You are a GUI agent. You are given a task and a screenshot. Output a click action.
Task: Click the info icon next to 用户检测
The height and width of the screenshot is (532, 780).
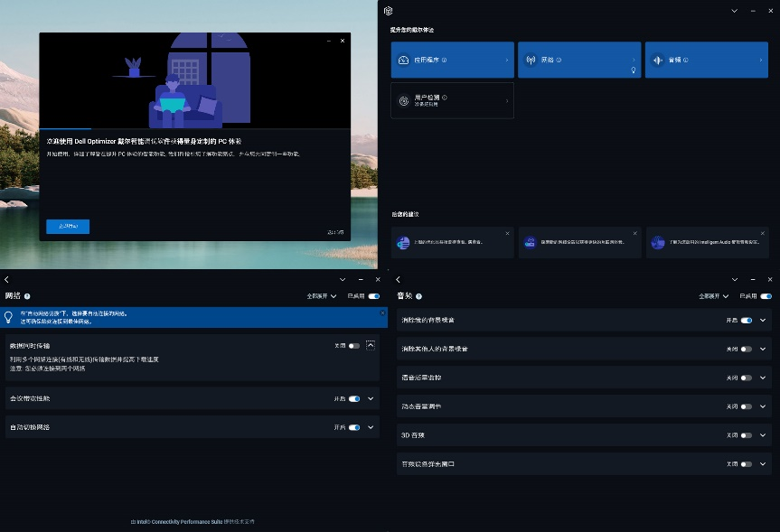tap(445, 98)
